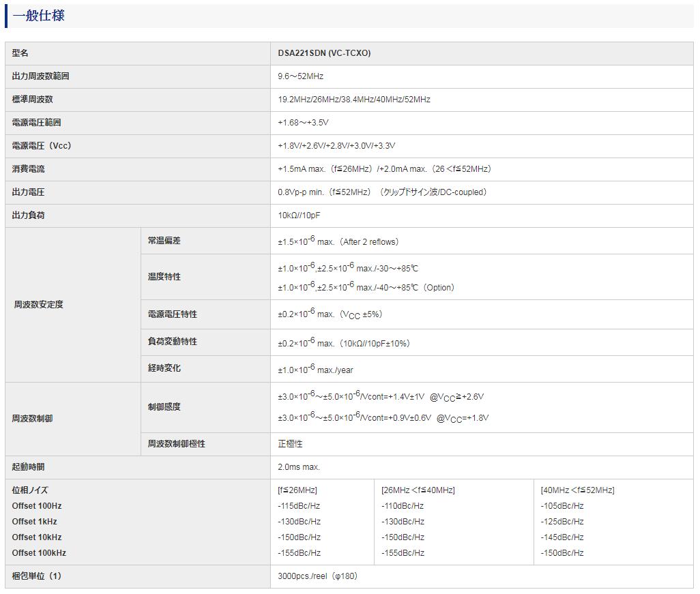Click the value 19.2MHz/26MHz/38.4MHz/40MHz/52MHz
This screenshot has width=700, height=594.
click(x=354, y=100)
